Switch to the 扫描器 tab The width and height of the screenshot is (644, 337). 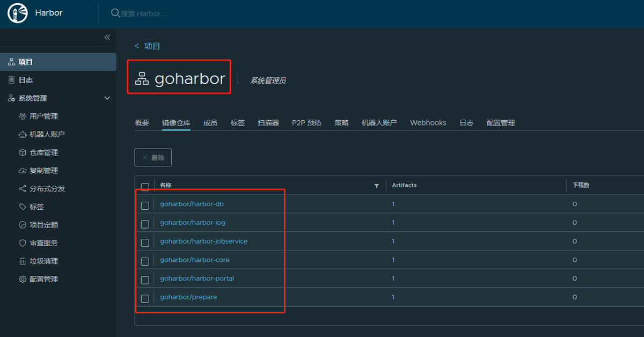click(268, 123)
